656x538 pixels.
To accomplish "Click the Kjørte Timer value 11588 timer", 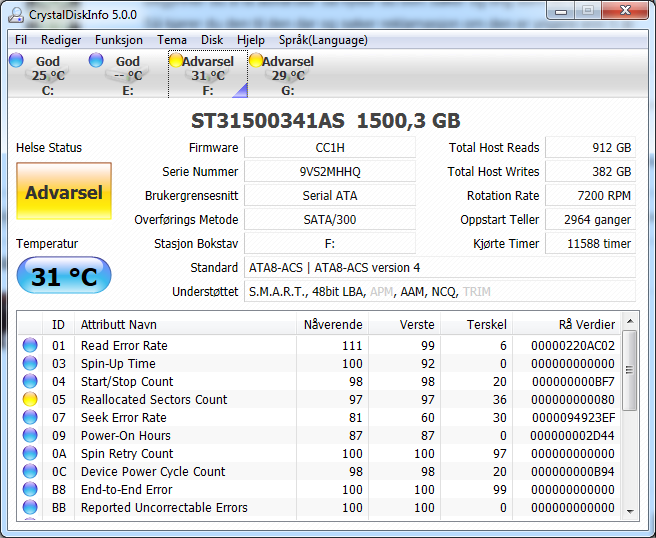I will [x=590, y=243].
